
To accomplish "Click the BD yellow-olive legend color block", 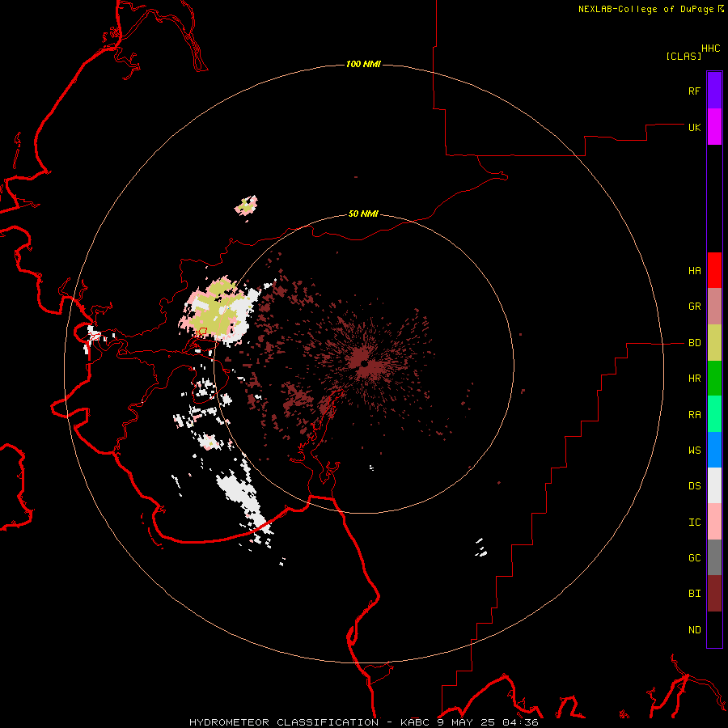I will click(714, 343).
